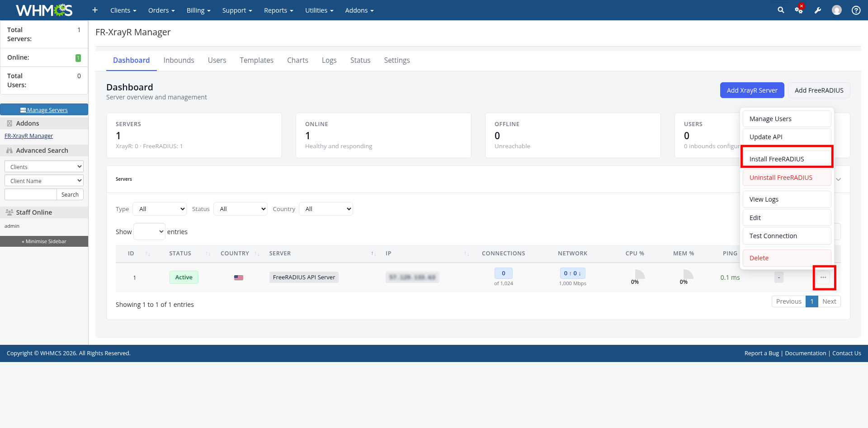Click the Manage Servers sidebar link
The height and width of the screenshot is (428, 868).
pyautogui.click(x=44, y=110)
